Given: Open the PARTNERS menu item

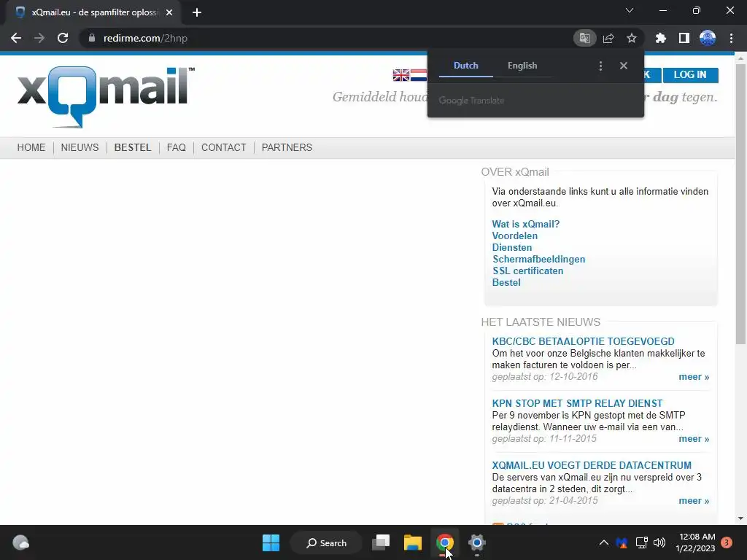Looking at the screenshot, I should 287,147.
